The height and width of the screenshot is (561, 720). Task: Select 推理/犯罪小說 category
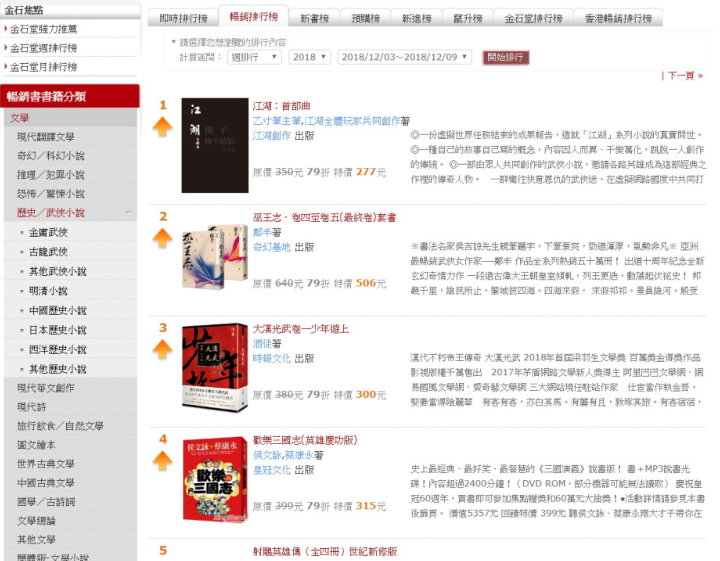pos(51,175)
